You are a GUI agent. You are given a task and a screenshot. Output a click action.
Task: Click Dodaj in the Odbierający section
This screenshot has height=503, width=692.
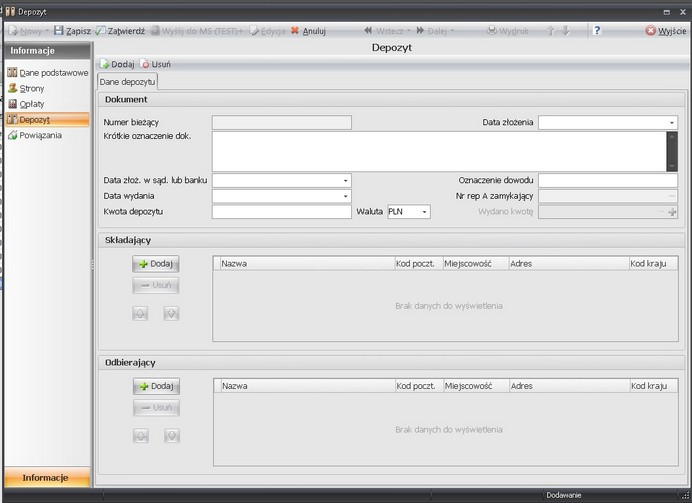155,386
